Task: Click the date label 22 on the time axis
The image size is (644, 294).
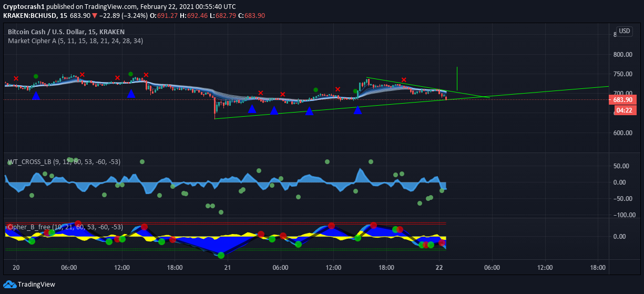Action: click(x=439, y=267)
